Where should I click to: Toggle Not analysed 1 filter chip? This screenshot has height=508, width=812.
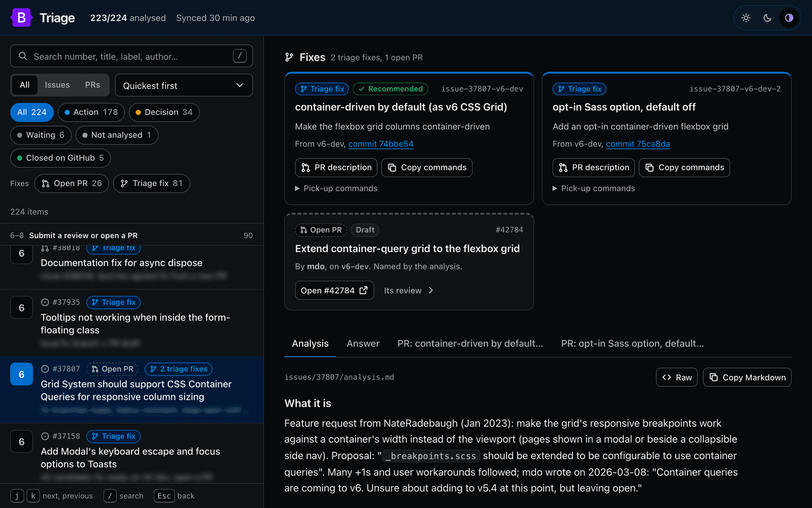[x=117, y=135]
